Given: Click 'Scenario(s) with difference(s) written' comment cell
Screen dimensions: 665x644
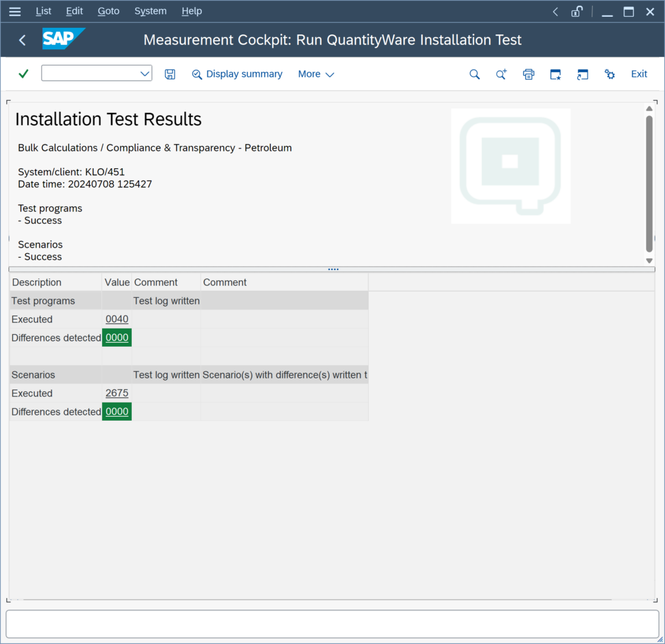Looking at the screenshot, I should [284, 375].
